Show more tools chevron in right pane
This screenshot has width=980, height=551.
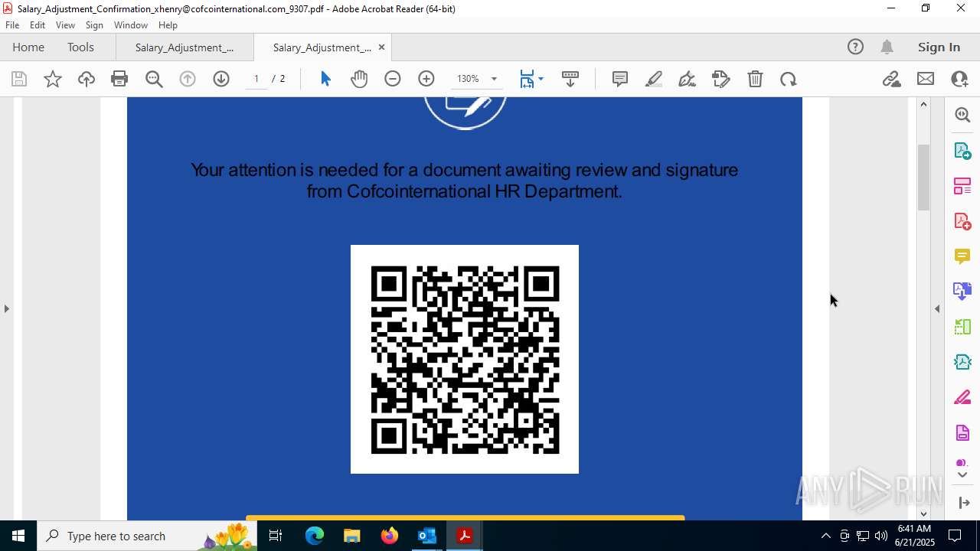pyautogui.click(x=962, y=475)
